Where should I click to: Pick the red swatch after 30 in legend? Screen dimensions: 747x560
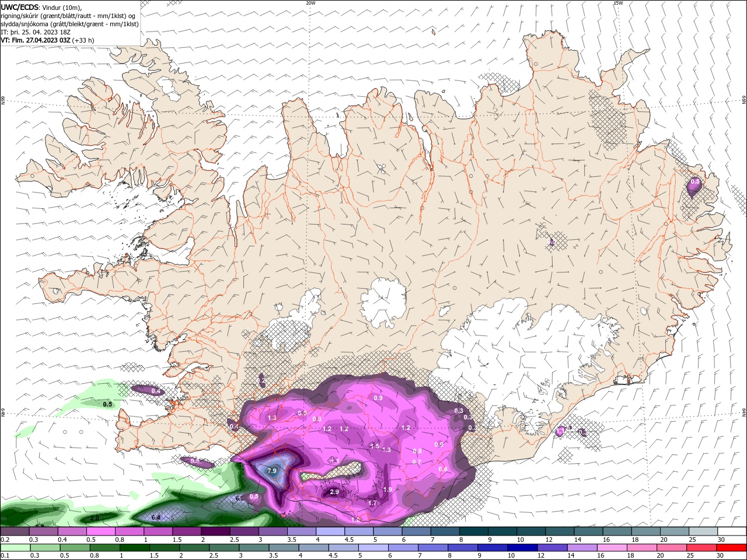731,547
